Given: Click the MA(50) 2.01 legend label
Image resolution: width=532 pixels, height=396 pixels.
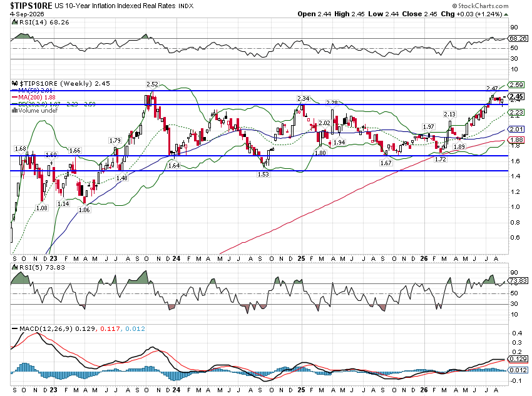Looking at the screenshot, I should click(x=35, y=91).
